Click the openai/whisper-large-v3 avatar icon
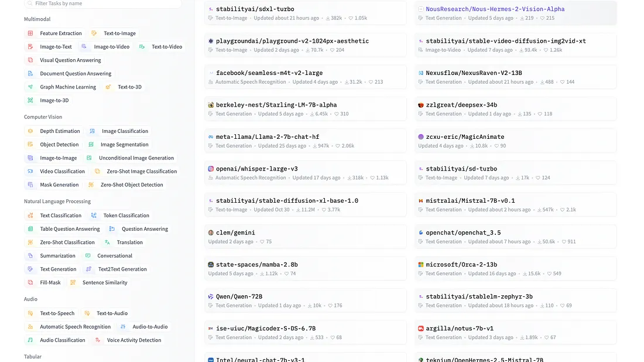 [211, 169]
